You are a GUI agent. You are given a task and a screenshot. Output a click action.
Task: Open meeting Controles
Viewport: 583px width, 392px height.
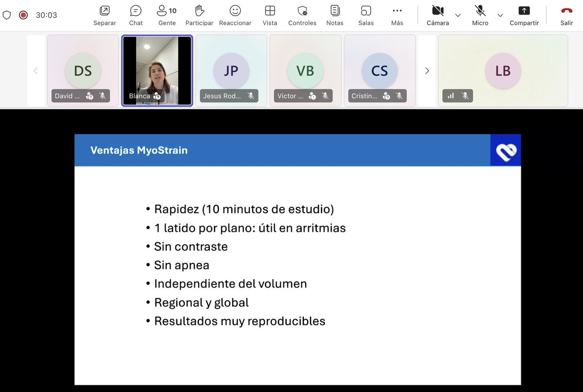tap(302, 16)
